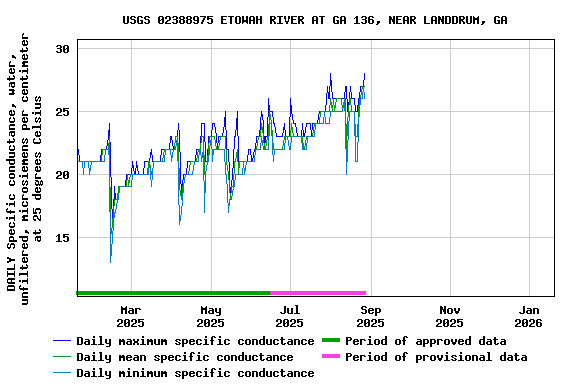Click the 'Daily maximum specific conductance' legend text
Image resolution: width=576 pixels, height=384 pixels.
pos(195,341)
